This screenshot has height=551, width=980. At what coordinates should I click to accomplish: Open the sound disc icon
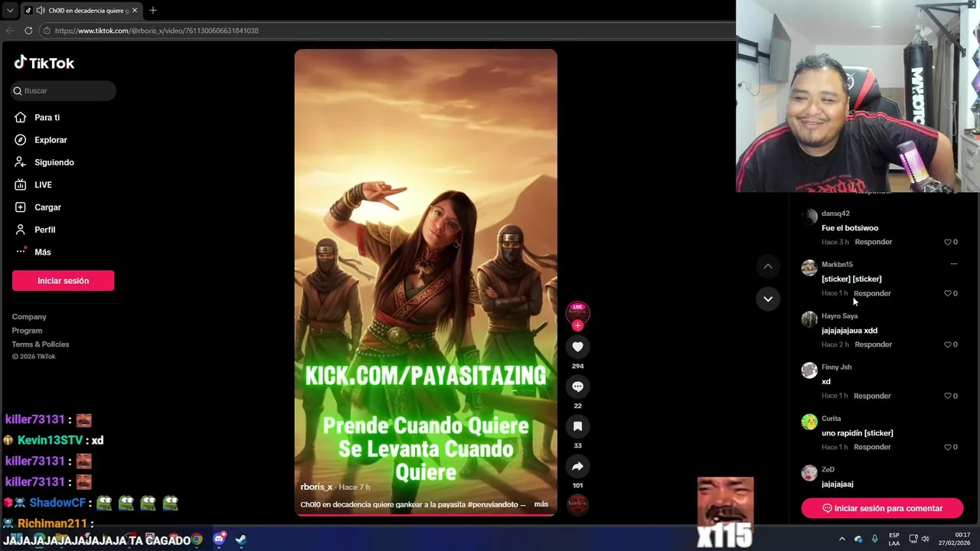coord(577,504)
